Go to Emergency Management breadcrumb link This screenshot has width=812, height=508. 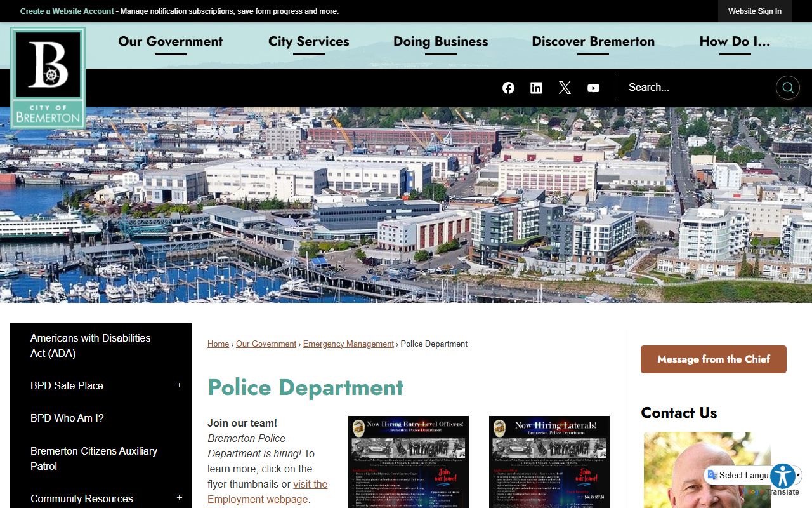[348, 344]
